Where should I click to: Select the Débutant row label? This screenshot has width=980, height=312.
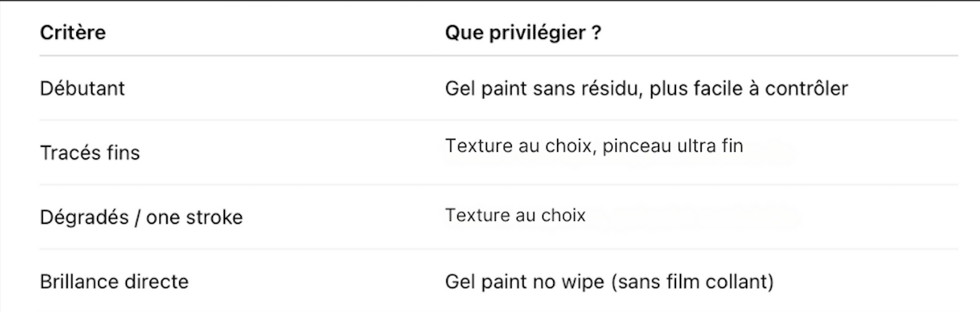[x=83, y=88]
